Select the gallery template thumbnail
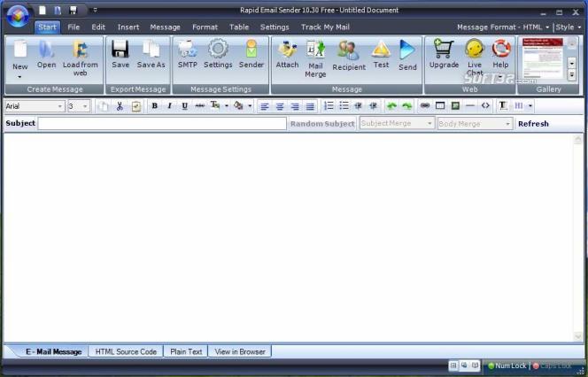 pos(543,58)
